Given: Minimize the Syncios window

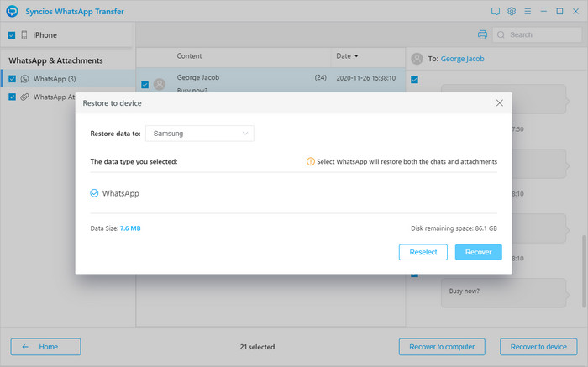Looking at the screenshot, I should tap(543, 11).
